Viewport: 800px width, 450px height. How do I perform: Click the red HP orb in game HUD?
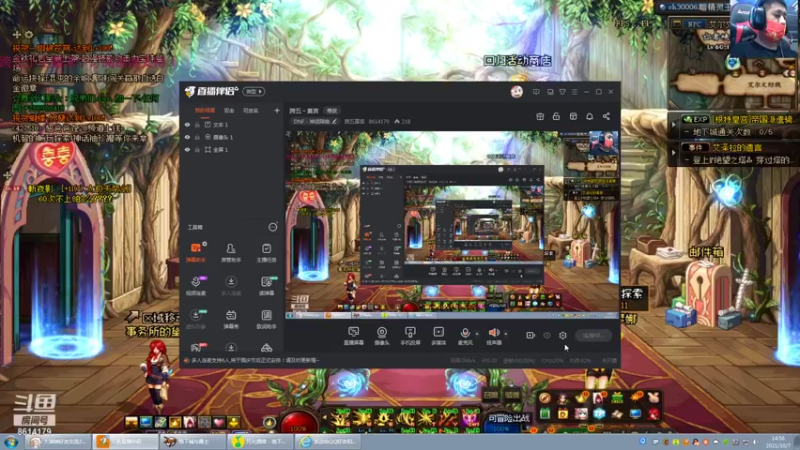point(297,424)
